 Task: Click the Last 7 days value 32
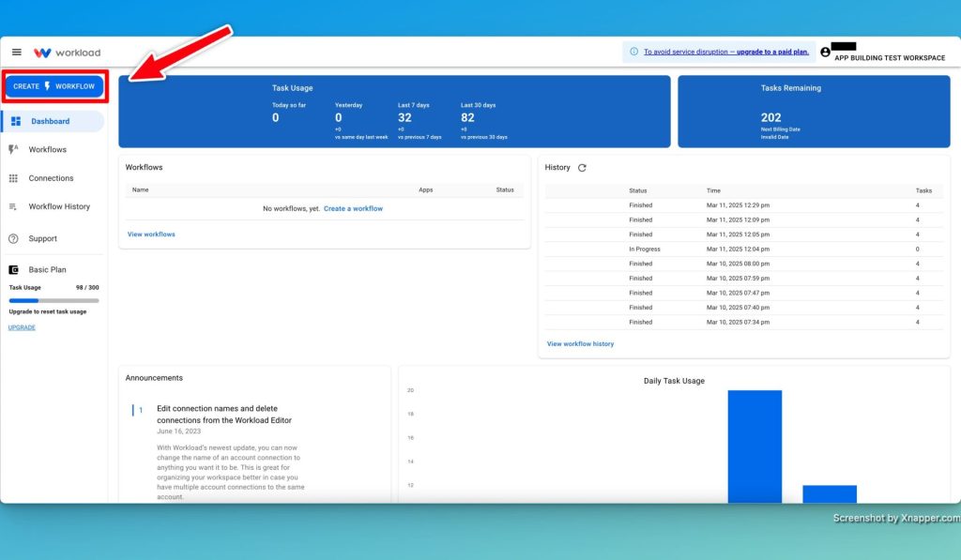coord(404,117)
